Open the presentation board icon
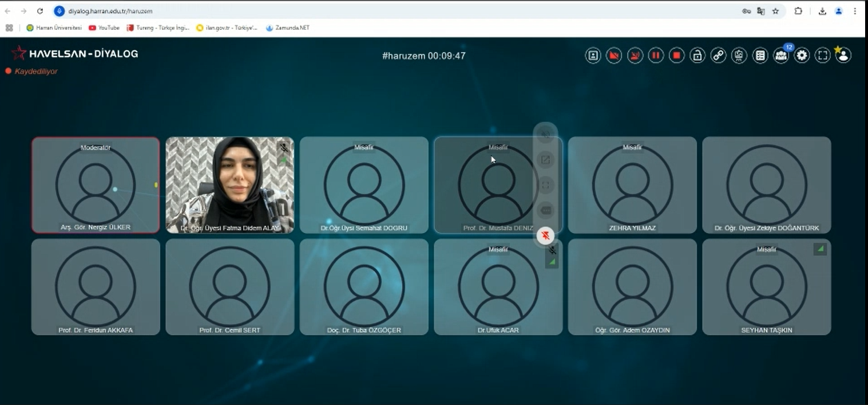This screenshot has height=405, width=868. 739,56
